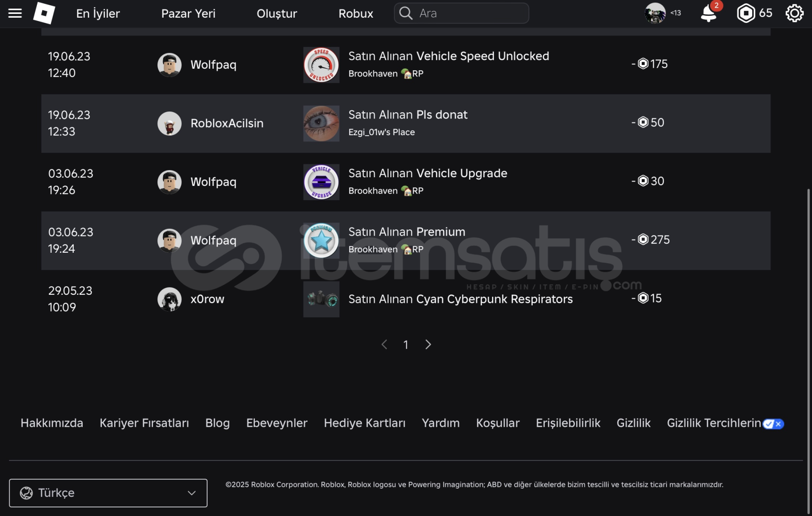Open Wolfpaq name in the 12:40 row
812x516 pixels.
213,64
